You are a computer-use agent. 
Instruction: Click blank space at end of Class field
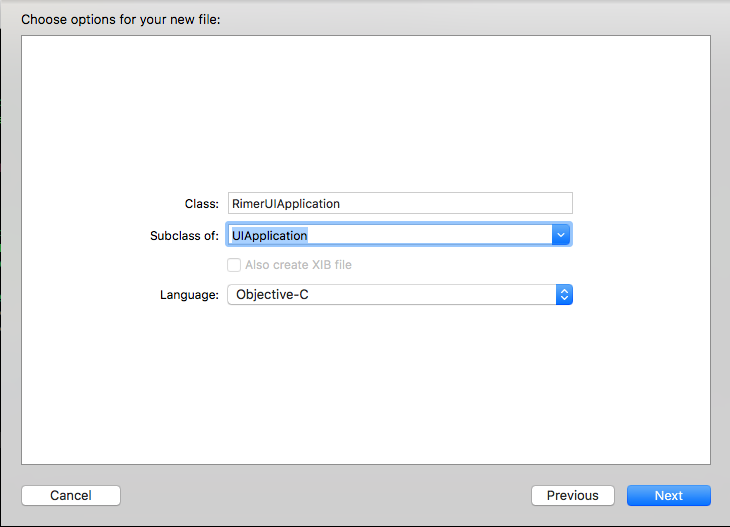(456, 203)
